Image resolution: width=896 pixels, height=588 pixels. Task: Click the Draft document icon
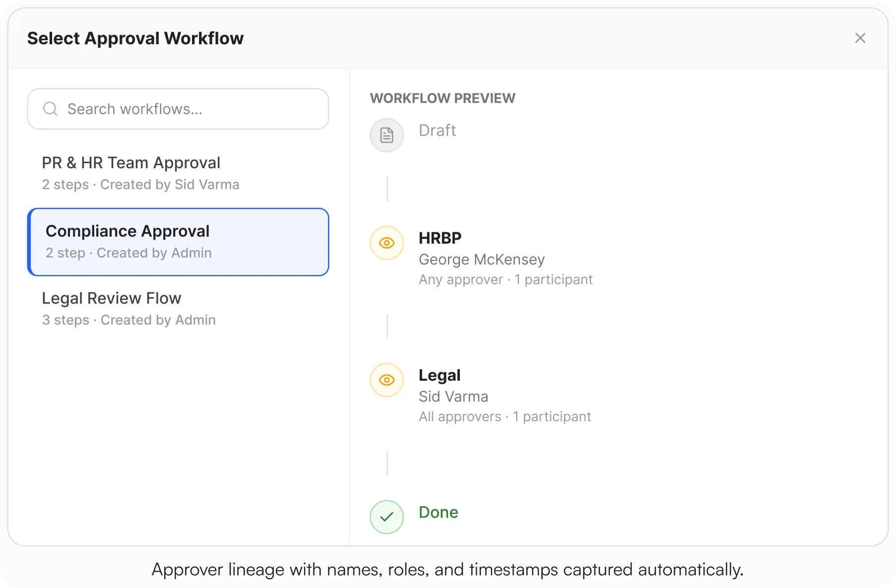pyautogui.click(x=387, y=135)
